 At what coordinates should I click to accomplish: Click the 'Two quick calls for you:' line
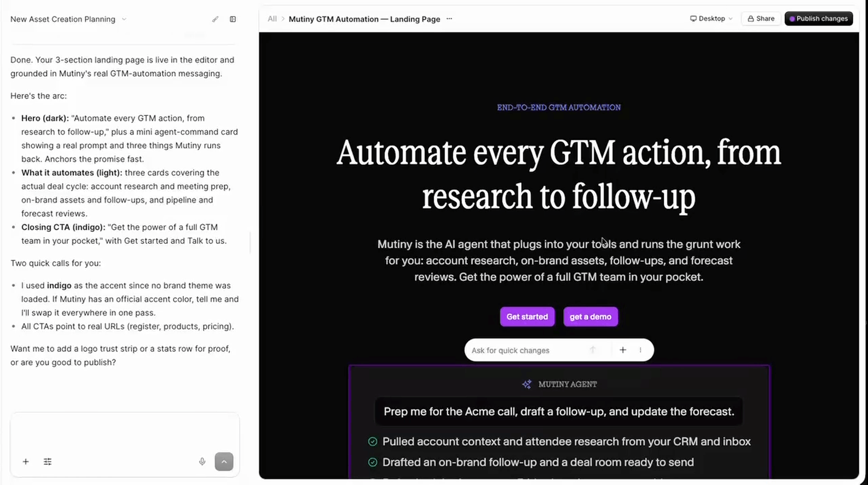(56, 263)
